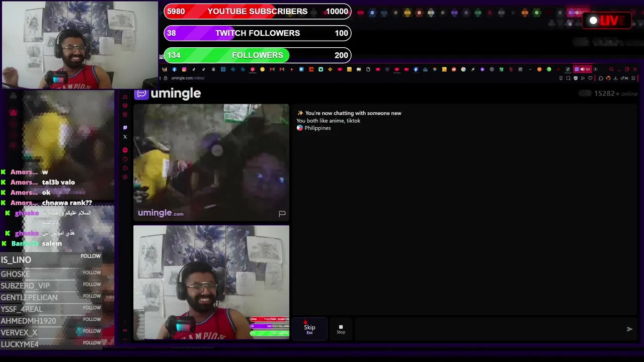The height and width of the screenshot is (362, 644).
Task: Click the '15282+ online' counter text
Action: (615, 94)
